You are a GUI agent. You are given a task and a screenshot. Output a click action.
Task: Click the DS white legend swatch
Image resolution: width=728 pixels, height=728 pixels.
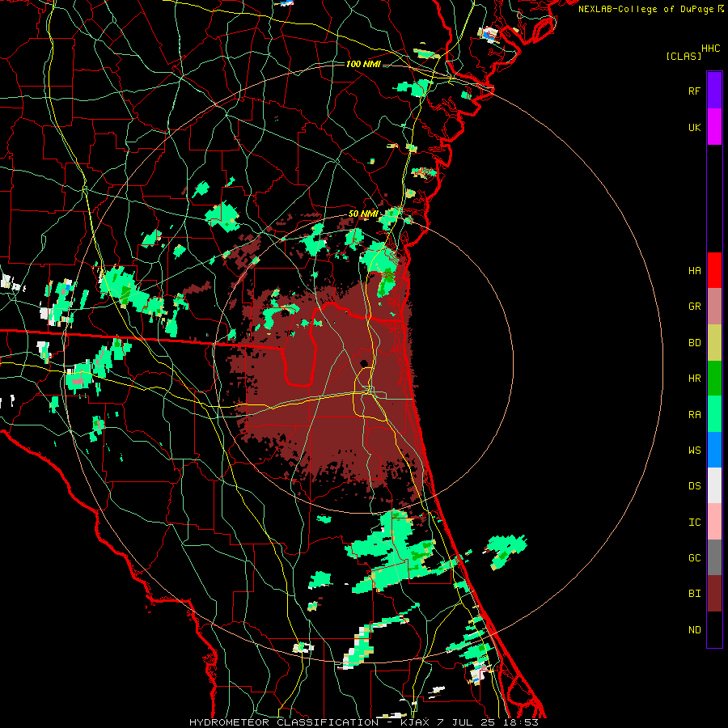(x=714, y=485)
